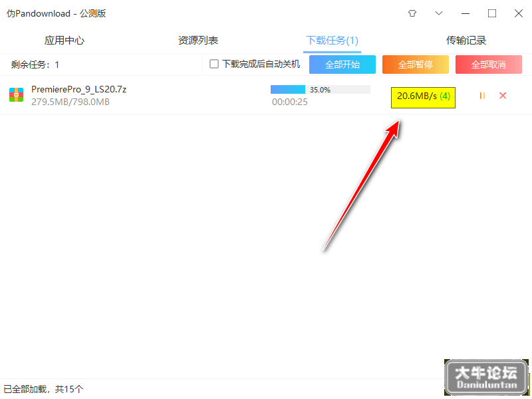Switch to the 资源列表 tab
The height and width of the screenshot is (399, 532).
click(x=198, y=41)
